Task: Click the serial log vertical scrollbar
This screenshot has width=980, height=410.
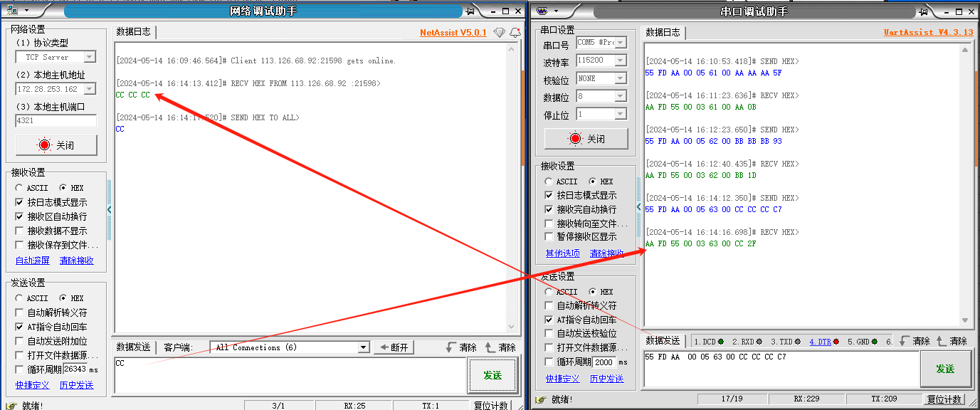Action: pyautogui.click(x=965, y=185)
